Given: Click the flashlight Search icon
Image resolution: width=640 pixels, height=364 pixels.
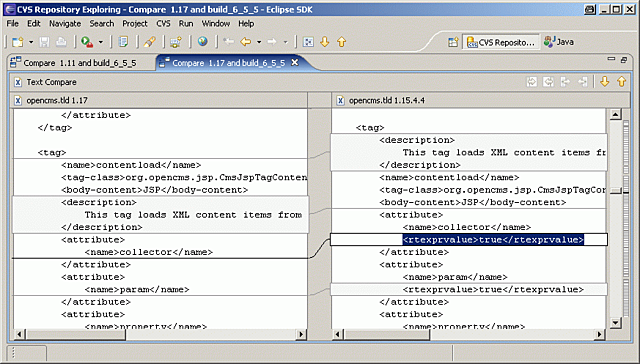Looking at the screenshot, I should [x=149, y=42].
